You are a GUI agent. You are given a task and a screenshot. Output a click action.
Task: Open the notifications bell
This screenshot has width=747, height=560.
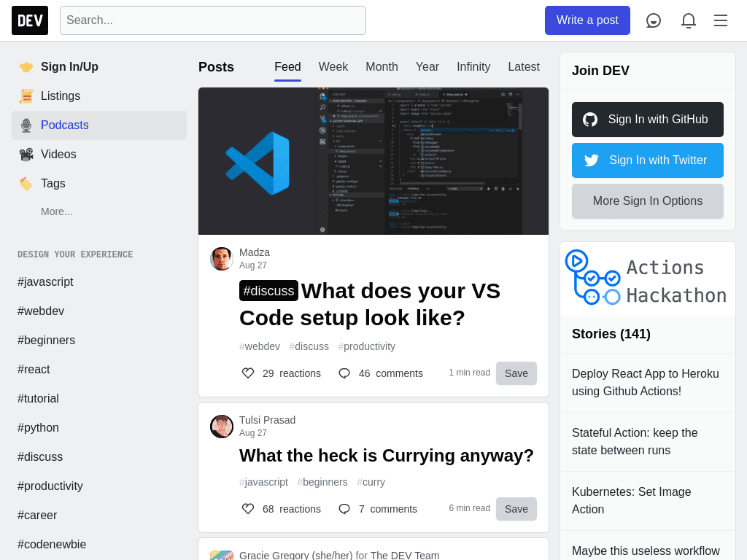(689, 20)
